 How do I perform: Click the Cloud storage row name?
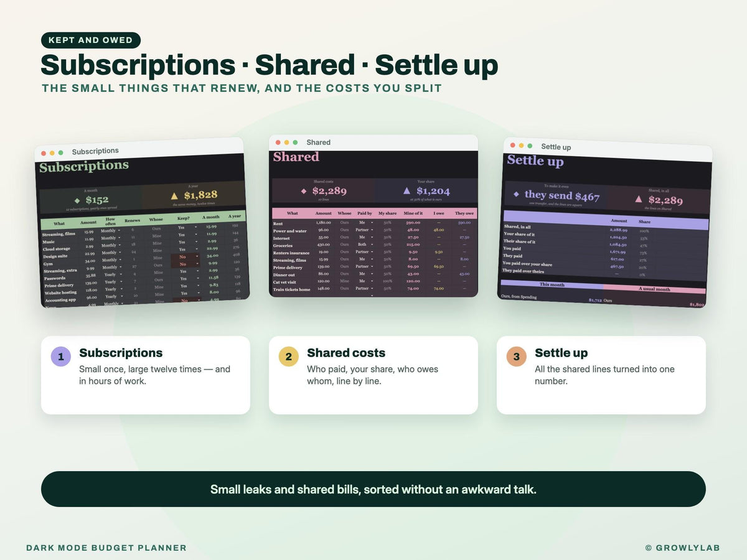click(x=57, y=249)
